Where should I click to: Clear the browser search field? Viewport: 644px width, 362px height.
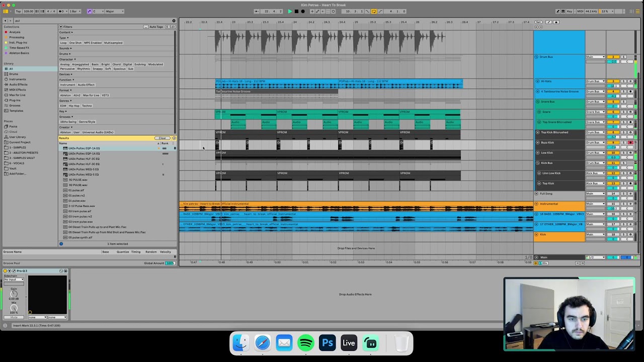coord(174,21)
